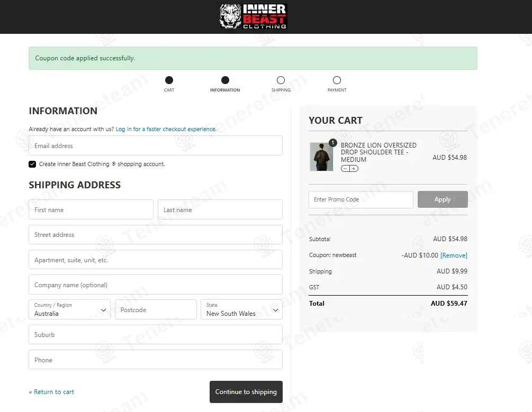Jump to the Payment step circle

coord(337,80)
